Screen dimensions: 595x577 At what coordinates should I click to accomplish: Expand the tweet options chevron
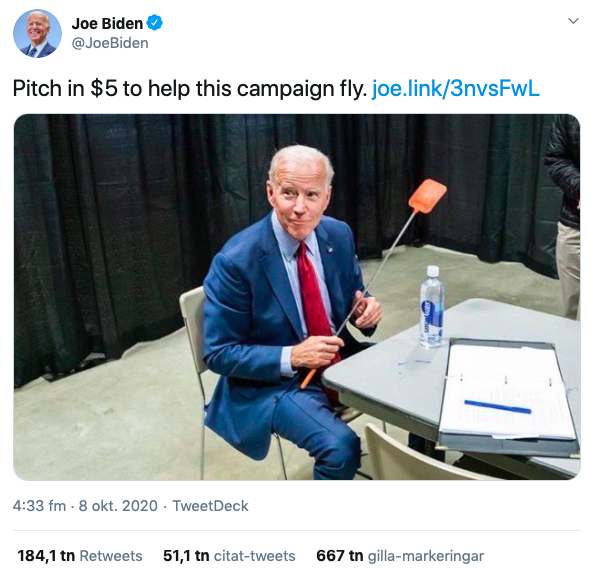573,21
